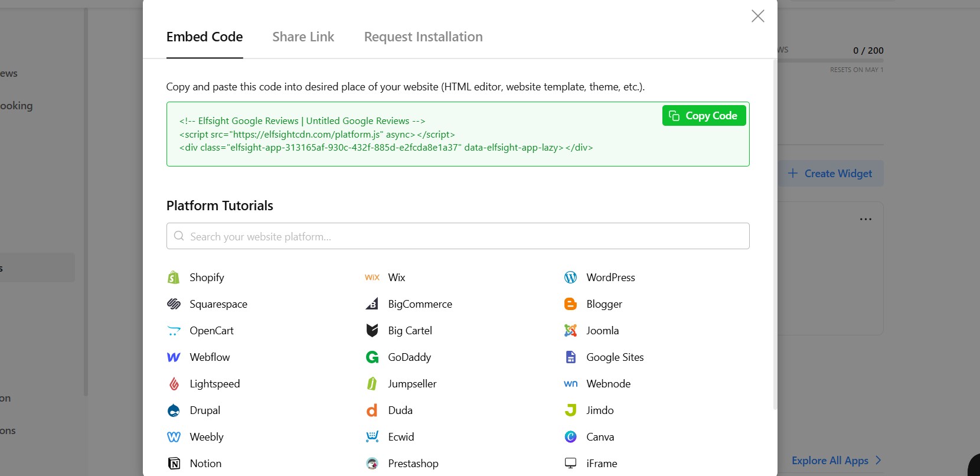Click the OpenCart cart icon
Screen dimensions: 980x476
(174, 331)
